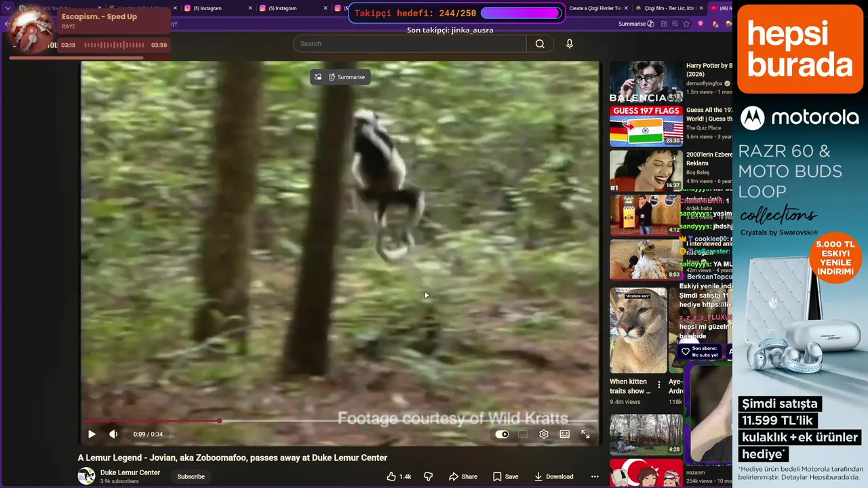
Task: Switch to theater mode in the player
Action: coord(564,434)
